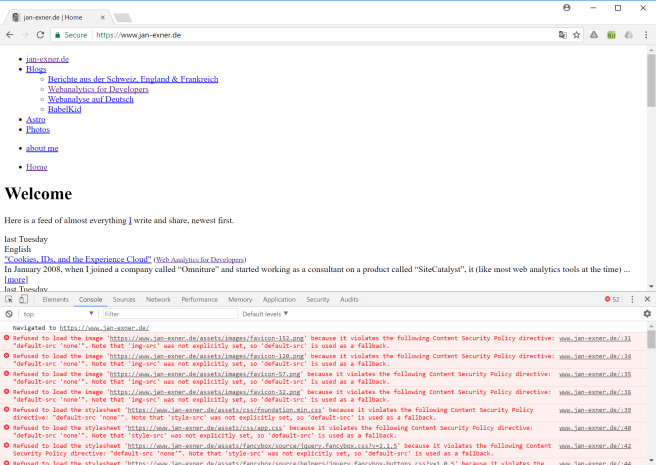The width and height of the screenshot is (656, 465).
Task: Click the translate page icon
Action: (560, 35)
